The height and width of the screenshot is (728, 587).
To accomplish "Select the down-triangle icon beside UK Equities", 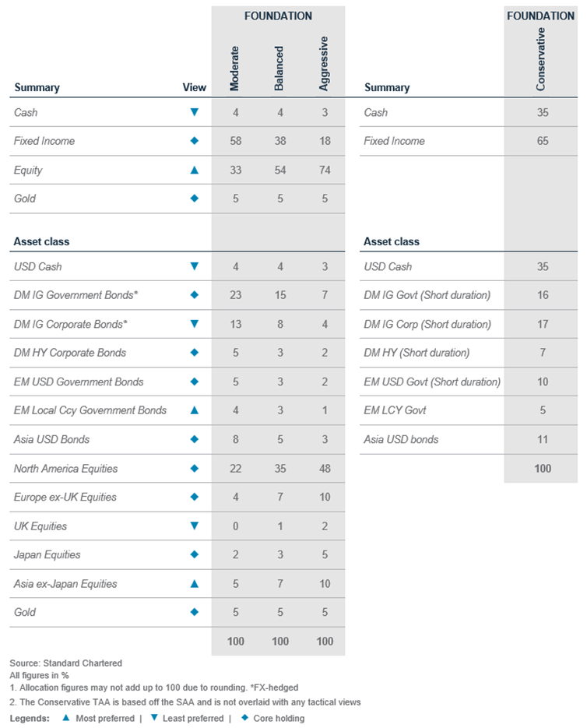I will click(195, 526).
